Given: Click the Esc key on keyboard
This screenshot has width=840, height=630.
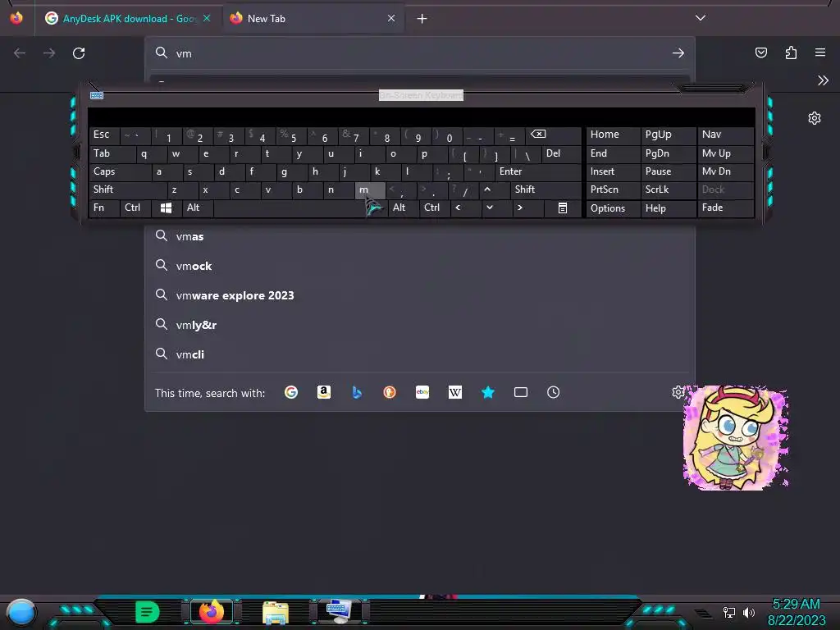Looking at the screenshot, I should (104, 135).
